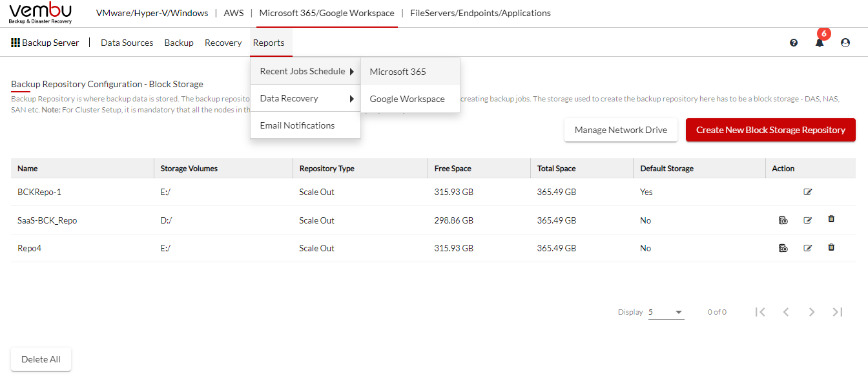The width and height of the screenshot is (868, 385).
Task: Go to the previous page of results
Action: (786, 312)
